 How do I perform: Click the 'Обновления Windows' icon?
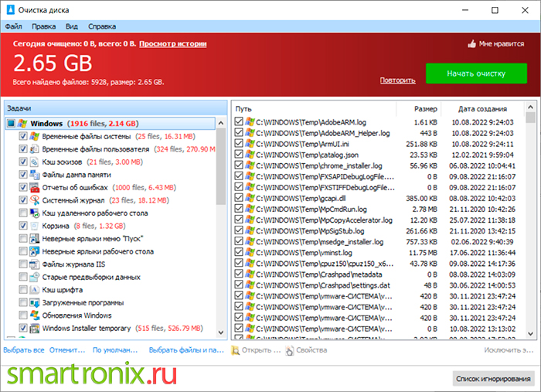pos(34,315)
